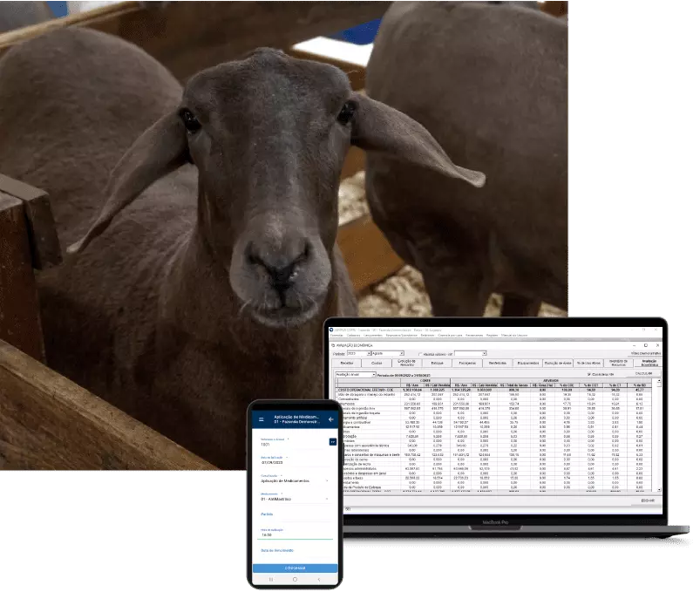This screenshot has width=700, height=592.
Task: Click the Hora de Aplicação input field
Action: click(x=295, y=534)
